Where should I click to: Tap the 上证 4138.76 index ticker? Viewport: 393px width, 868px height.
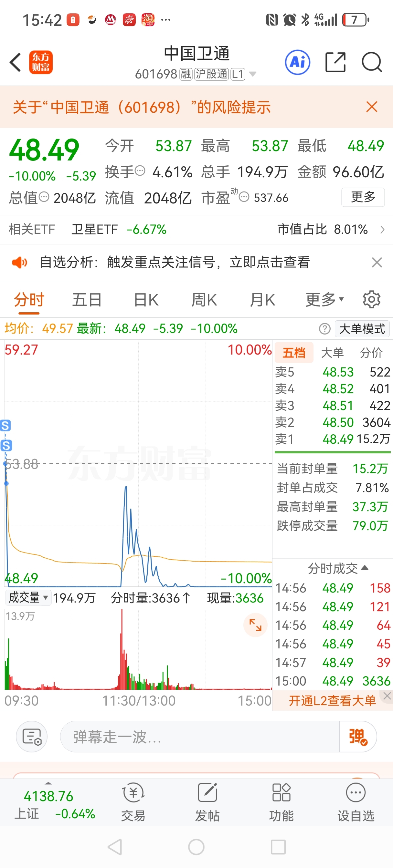[55, 805]
